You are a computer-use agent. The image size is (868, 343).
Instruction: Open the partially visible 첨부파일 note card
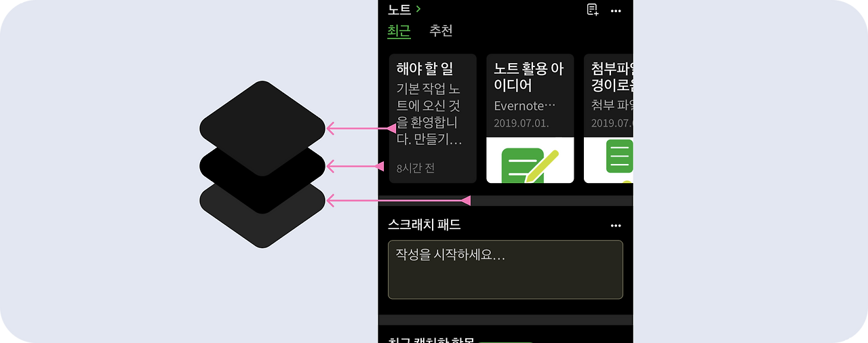point(608,119)
